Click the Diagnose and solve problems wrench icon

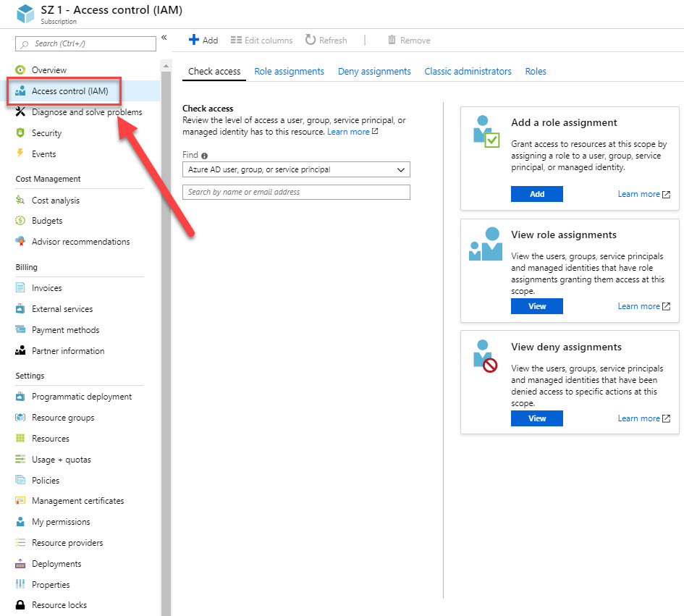click(x=20, y=111)
